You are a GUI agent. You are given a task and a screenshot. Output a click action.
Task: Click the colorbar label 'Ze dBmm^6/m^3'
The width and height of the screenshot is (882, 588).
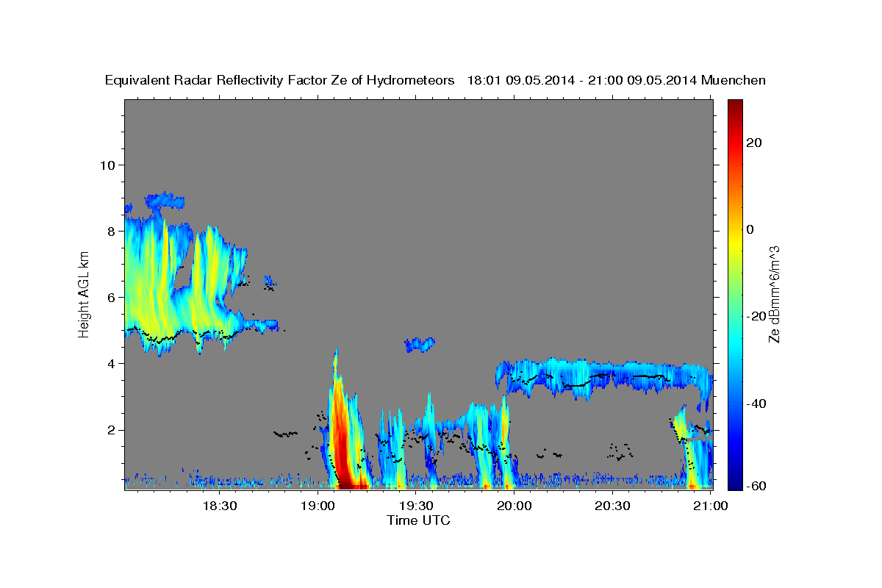coord(774,294)
